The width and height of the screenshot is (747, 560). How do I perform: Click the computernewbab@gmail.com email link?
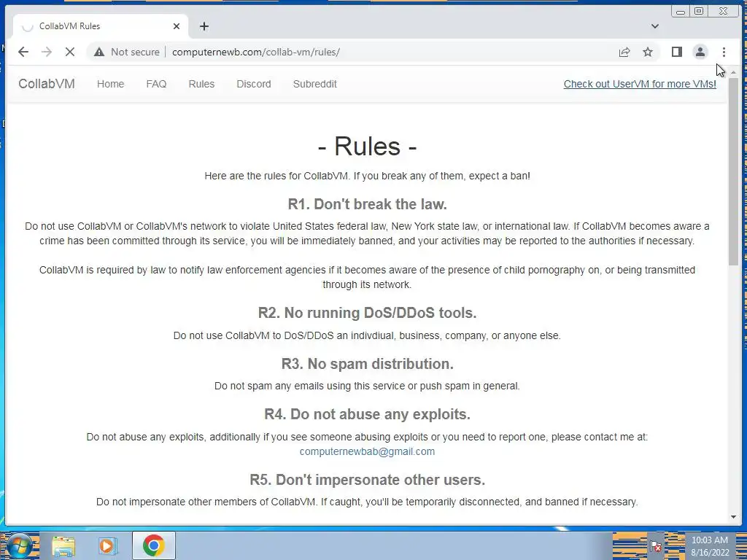click(367, 451)
